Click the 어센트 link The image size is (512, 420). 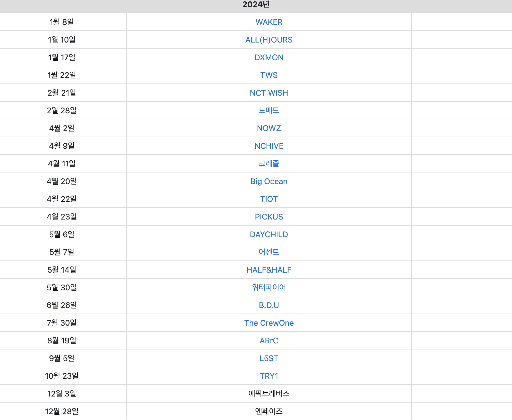(269, 252)
